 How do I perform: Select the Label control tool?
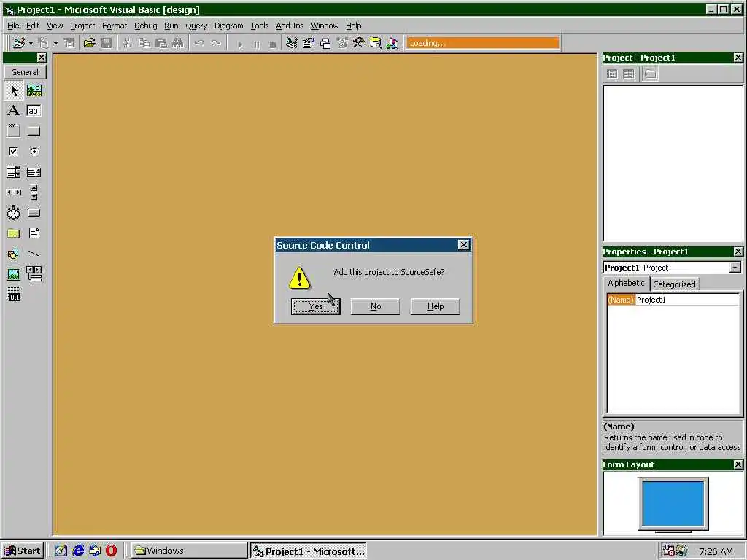coord(14,111)
